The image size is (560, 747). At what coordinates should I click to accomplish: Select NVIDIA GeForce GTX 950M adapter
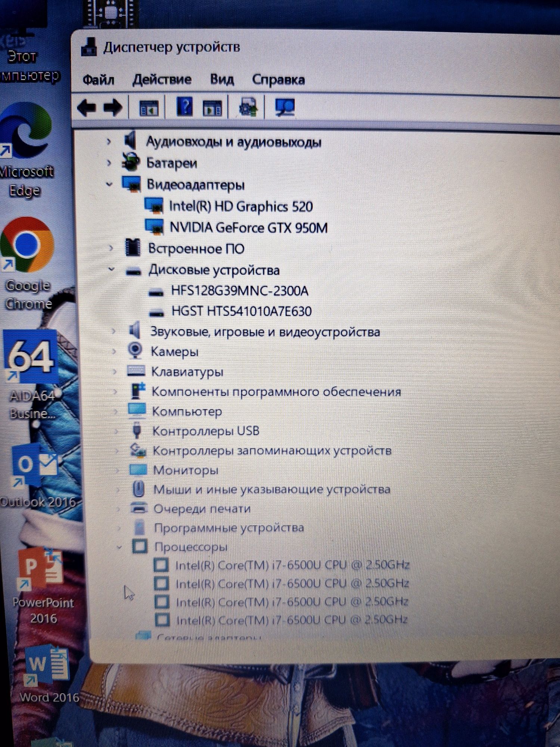click(x=249, y=227)
